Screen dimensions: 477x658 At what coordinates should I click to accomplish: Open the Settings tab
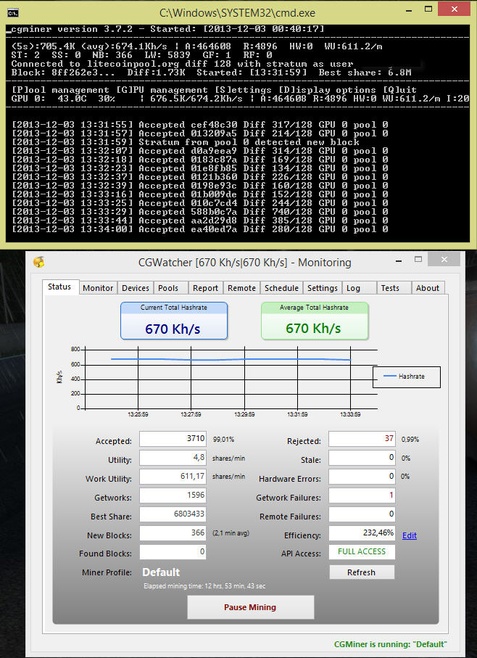(x=322, y=288)
